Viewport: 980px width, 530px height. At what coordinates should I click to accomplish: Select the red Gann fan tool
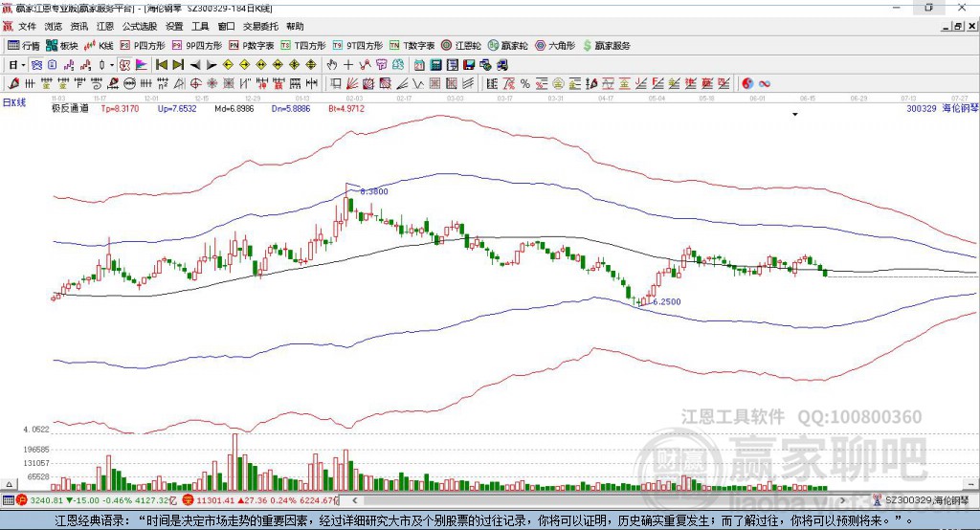(x=352, y=83)
